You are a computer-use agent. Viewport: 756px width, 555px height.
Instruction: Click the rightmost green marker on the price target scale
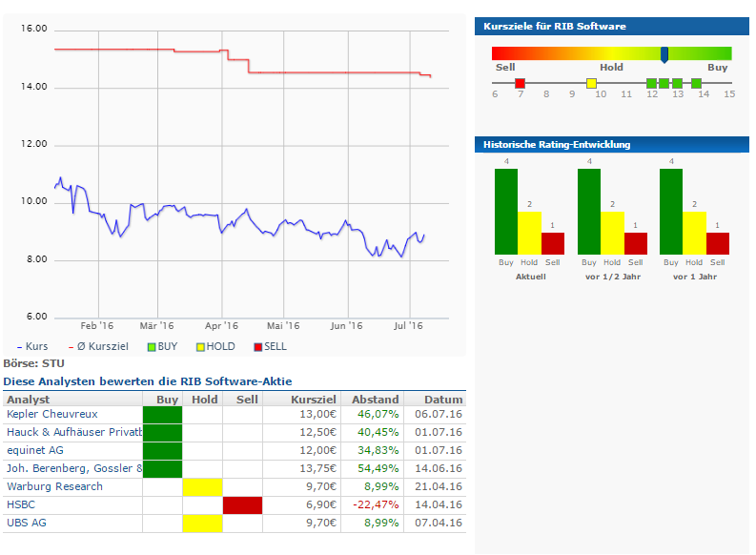697,84
